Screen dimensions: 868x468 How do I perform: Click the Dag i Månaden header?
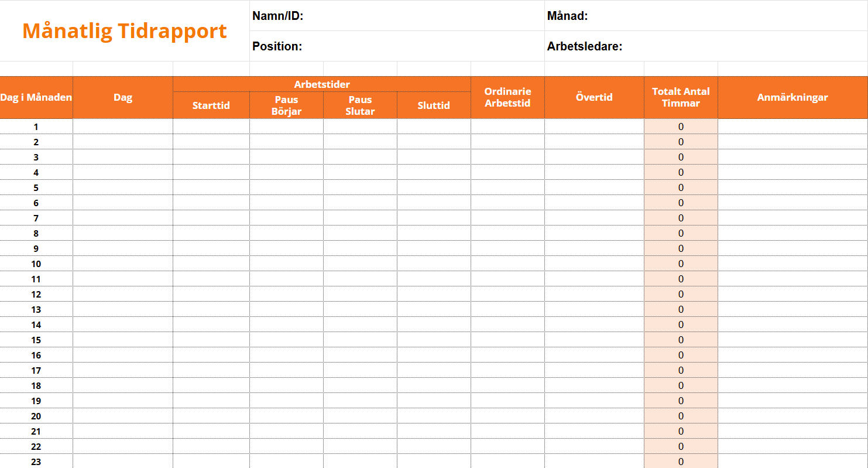tap(36, 97)
